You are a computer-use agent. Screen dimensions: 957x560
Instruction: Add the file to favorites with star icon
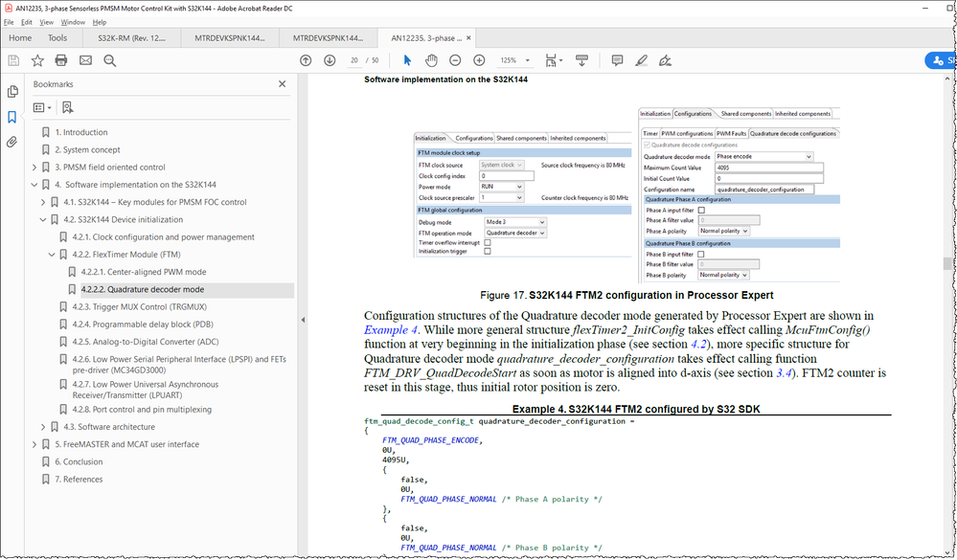(37, 60)
